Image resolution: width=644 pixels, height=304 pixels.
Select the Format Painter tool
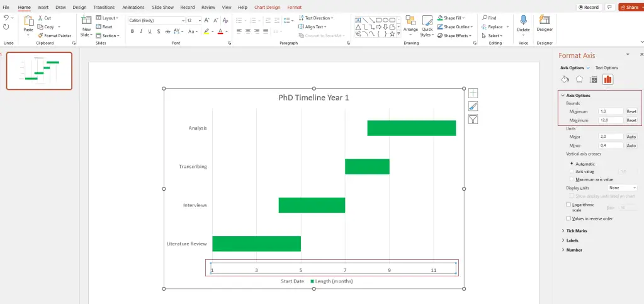54,36
